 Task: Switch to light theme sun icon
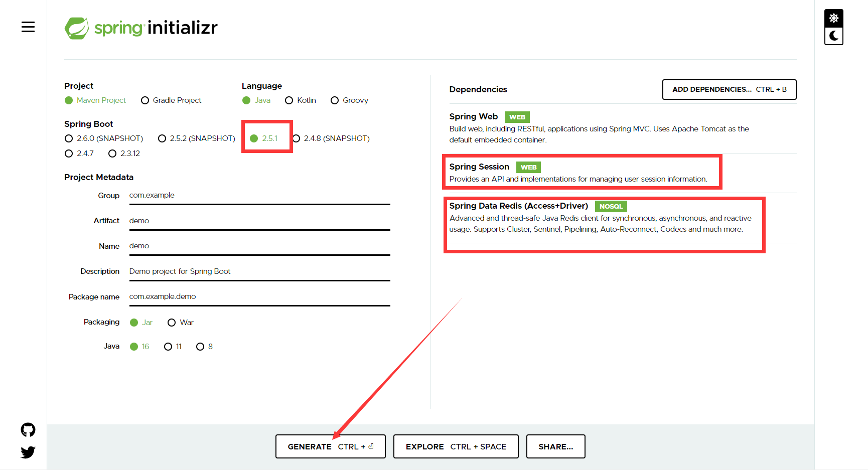pyautogui.click(x=833, y=18)
